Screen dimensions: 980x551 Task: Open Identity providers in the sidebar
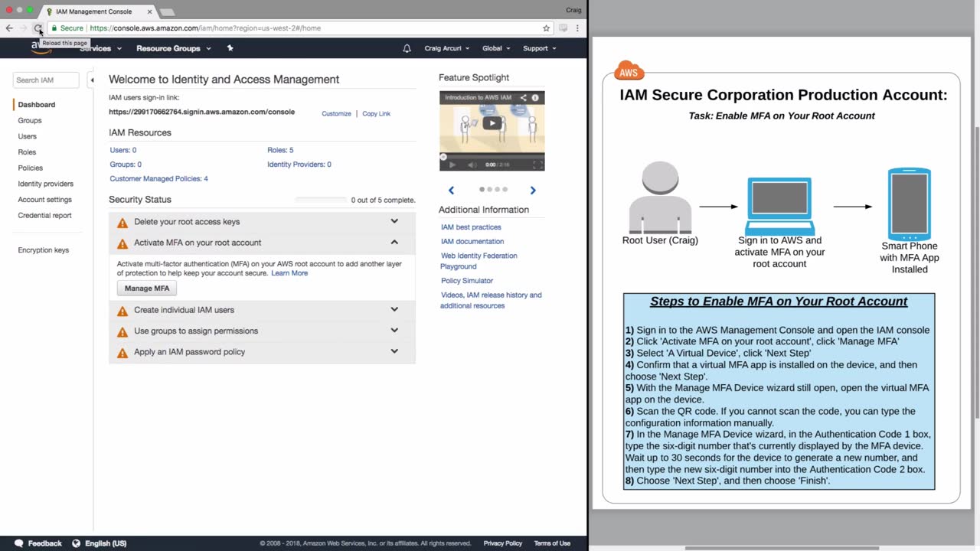(46, 184)
